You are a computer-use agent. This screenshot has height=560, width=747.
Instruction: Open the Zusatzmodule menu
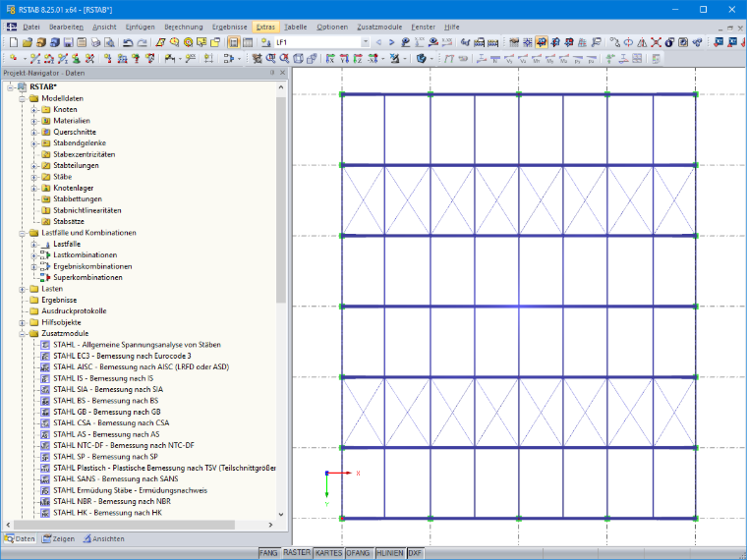(x=379, y=28)
